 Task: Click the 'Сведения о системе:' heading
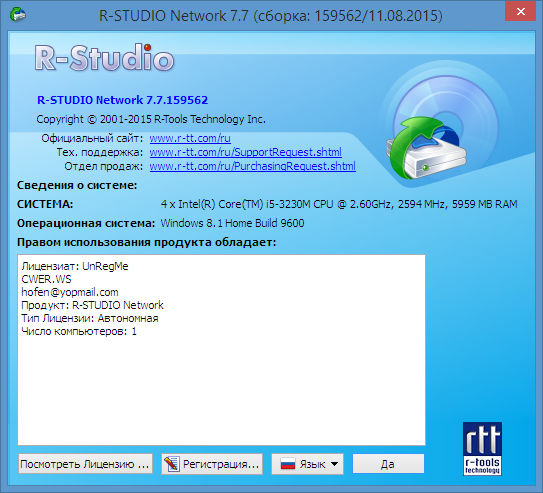77,185
